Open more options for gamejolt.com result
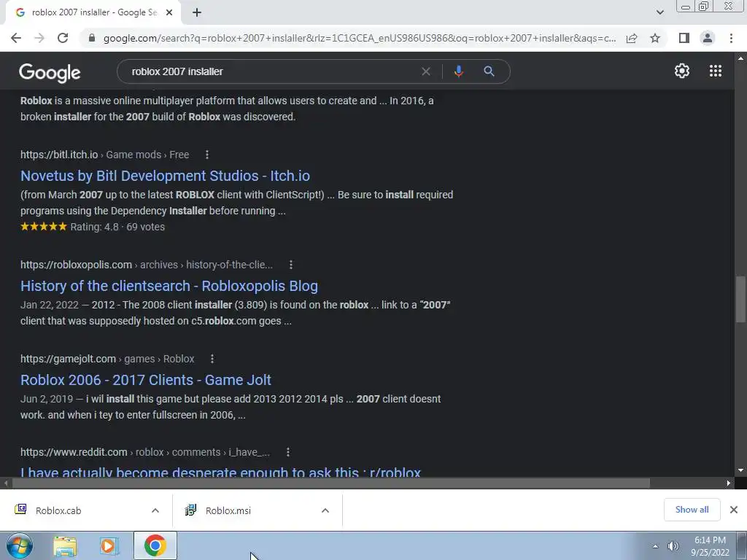 click(x=212, y=359)
